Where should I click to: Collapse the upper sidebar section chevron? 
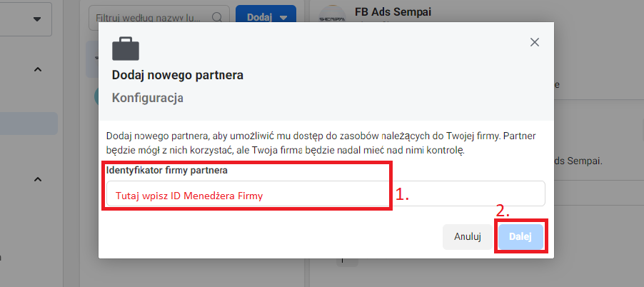37,69
